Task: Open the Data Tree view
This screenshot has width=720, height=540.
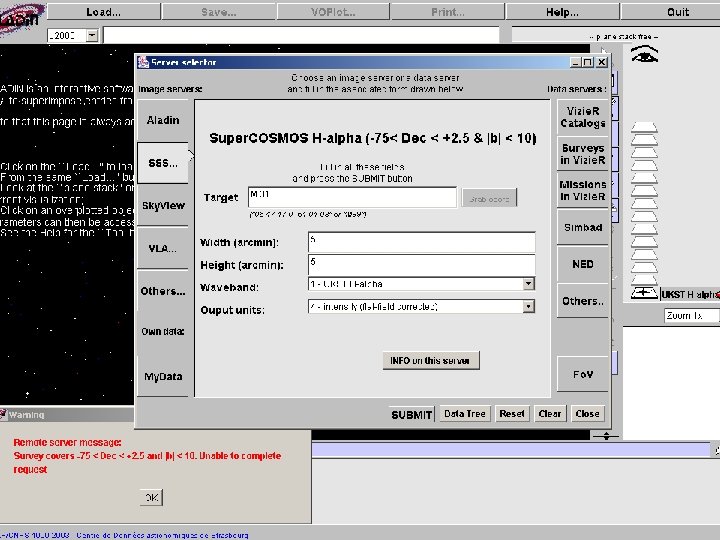Action: (x=465, y=414)
